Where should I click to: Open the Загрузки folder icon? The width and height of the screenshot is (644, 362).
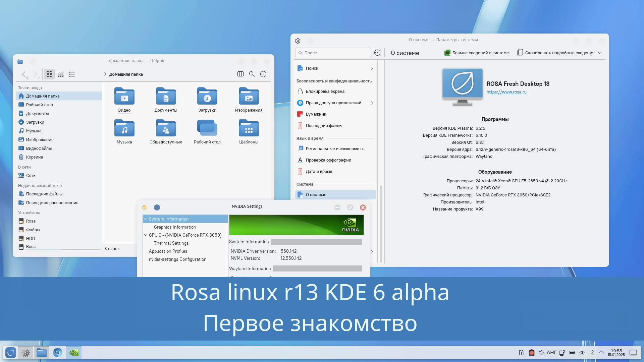[x=207, y=97]
